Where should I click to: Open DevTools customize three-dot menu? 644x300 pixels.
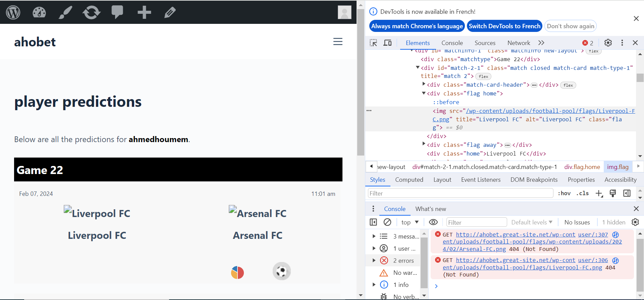pyautogui.click(x=622, y=43)
